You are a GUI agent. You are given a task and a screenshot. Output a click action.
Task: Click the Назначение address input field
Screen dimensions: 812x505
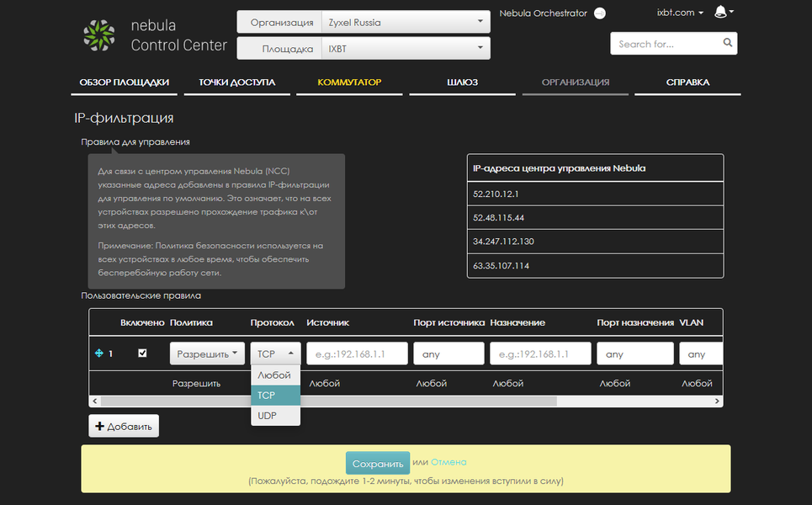(540, 353)
